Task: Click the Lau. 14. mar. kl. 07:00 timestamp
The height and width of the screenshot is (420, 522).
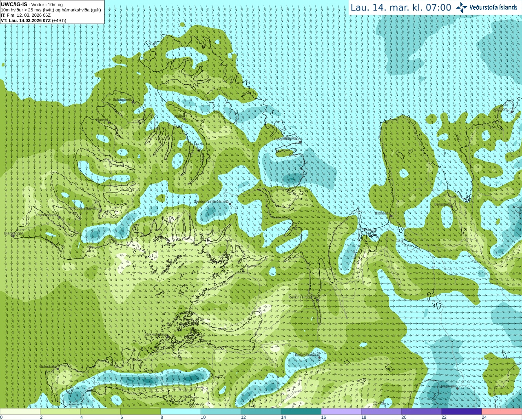Action: 401,7
